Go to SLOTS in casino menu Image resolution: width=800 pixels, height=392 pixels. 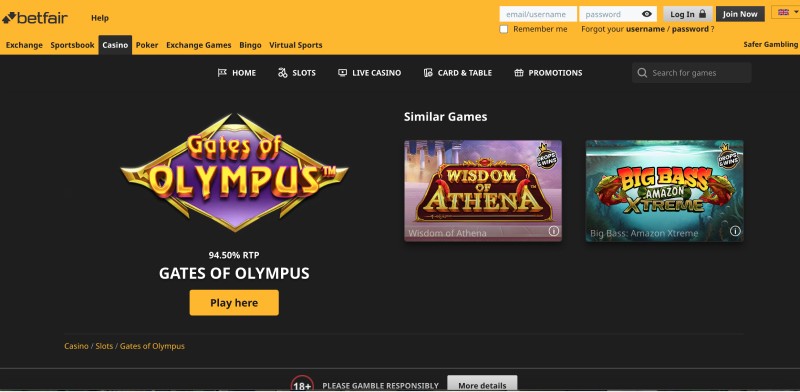pyautogui.click(x=297, y=73)
